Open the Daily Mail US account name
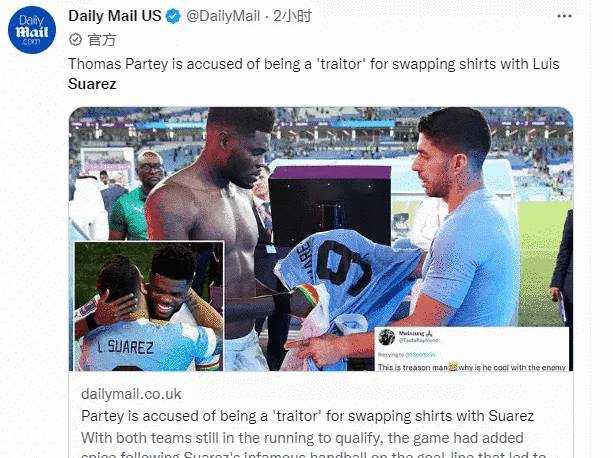The width and height of the screenshot is (613, 458). pyautogui.click(x=115, y=16)
